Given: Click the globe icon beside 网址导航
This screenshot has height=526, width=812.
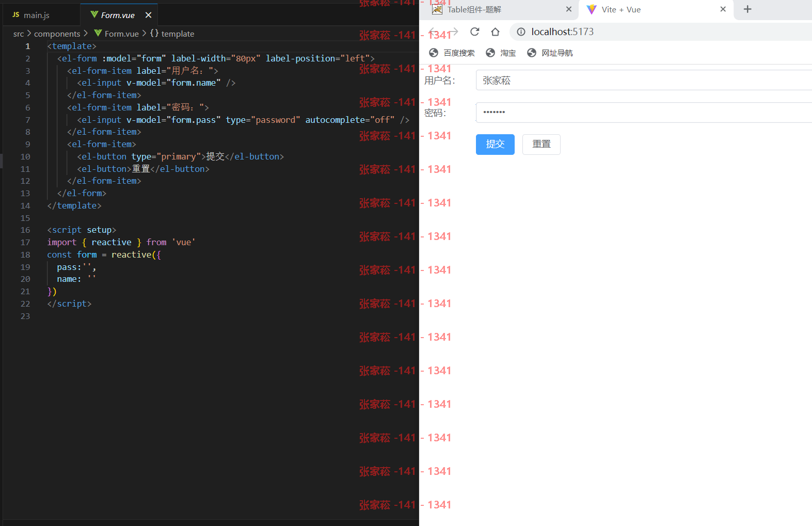Looking at the screenshot, I should pos(532,53).
